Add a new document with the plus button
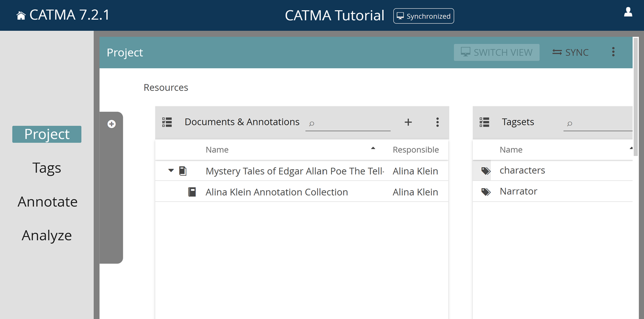The image size is (644, 319). [408, 122]
